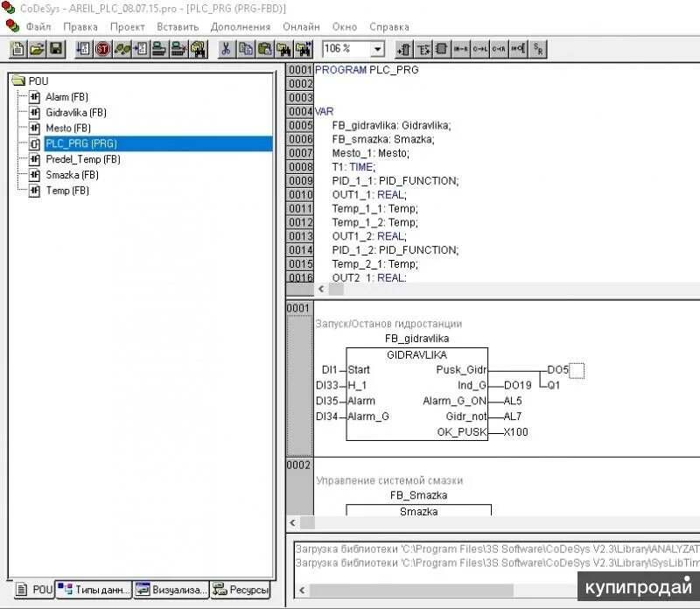Switch to the Типы данн... tab

94,590
